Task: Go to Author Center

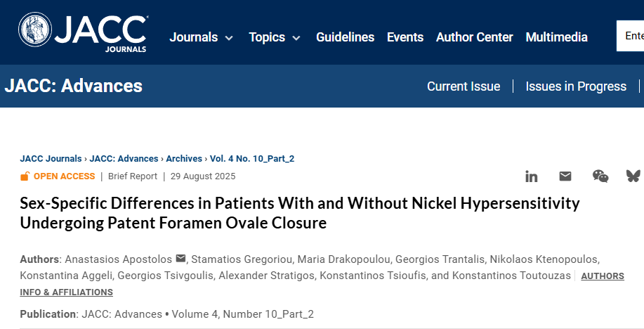Action: (x=474, y=37)
